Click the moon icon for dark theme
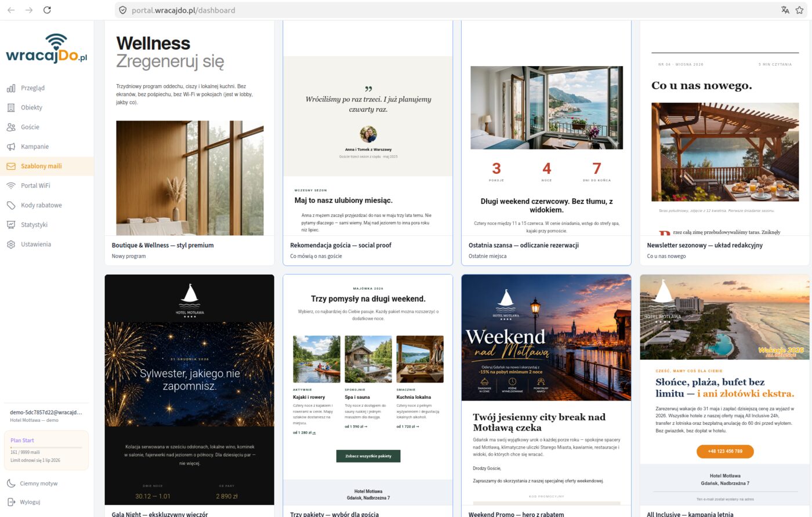Screen dimensions: 812x517 (x=11, y=483)
